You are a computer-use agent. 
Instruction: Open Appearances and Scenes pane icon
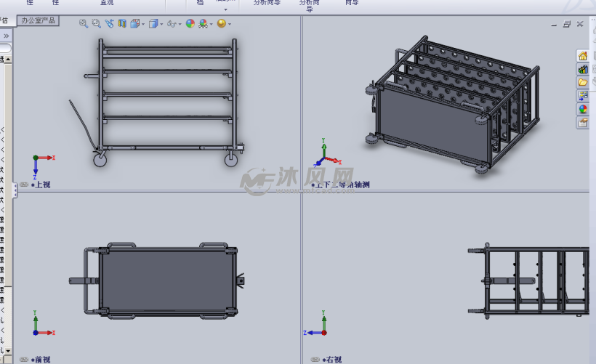[x=583, y=109]
